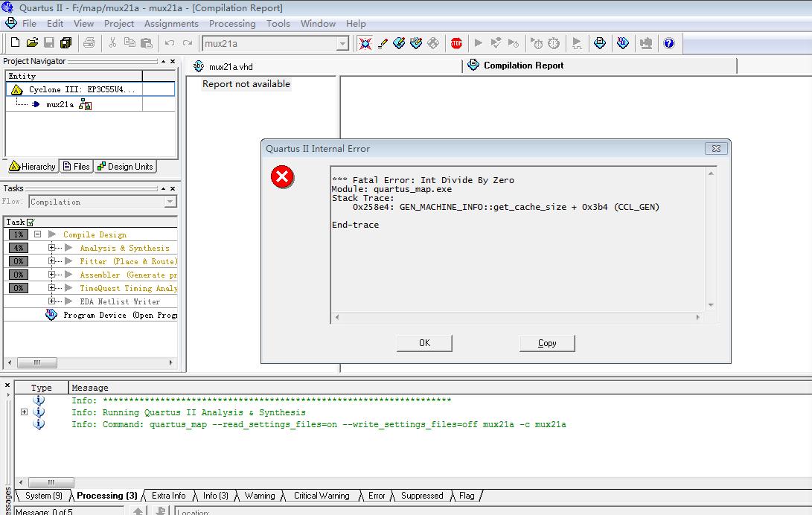The height and width of the screenshot is (515, 812).
Task: Click the EDA simulation toolbar icon
Action: [x=577, y=43]
